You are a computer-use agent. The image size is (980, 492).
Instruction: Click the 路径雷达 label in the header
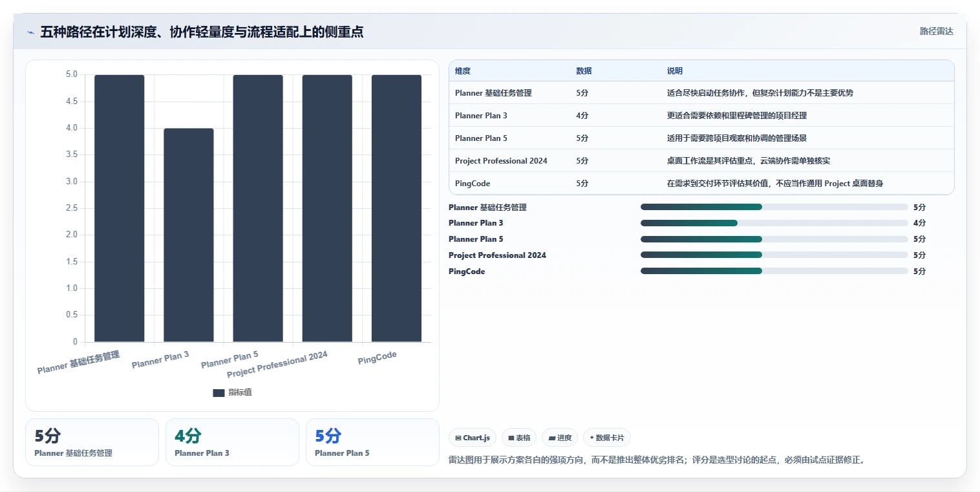(936, 31)
